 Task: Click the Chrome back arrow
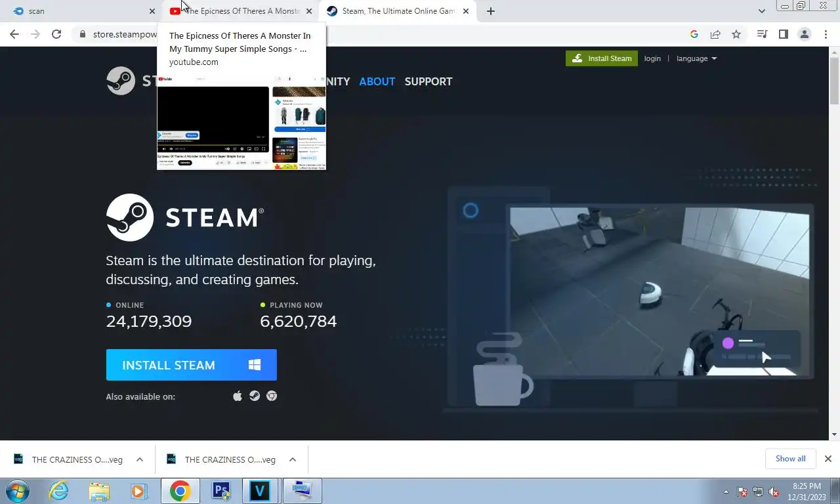[14, 34]
